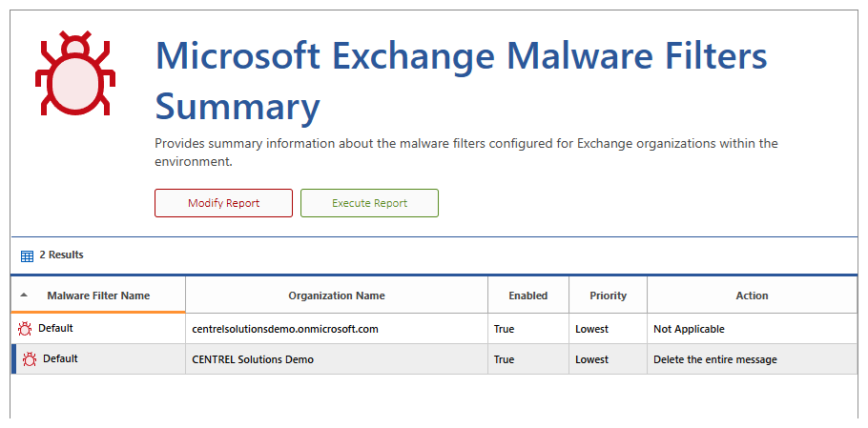Image resolution: width=868 pixels, height=428 pixels.
Task: Click Lowest priority in the Delete entire message row
Action: (x=591, y=359)
